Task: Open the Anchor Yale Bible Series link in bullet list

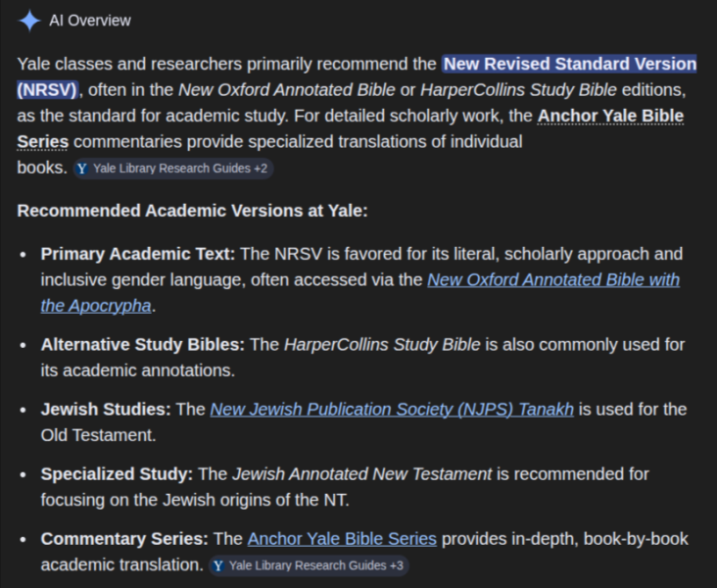Action: click(342, 539)
